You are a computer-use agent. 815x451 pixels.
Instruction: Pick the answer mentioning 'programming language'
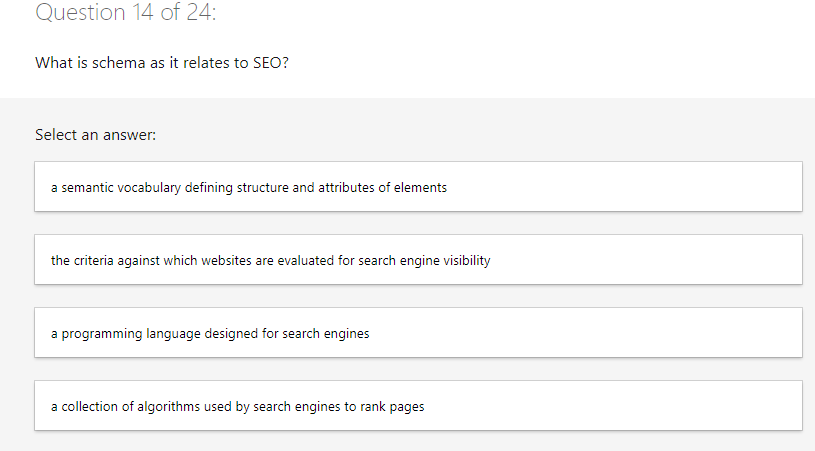point(210,333)
